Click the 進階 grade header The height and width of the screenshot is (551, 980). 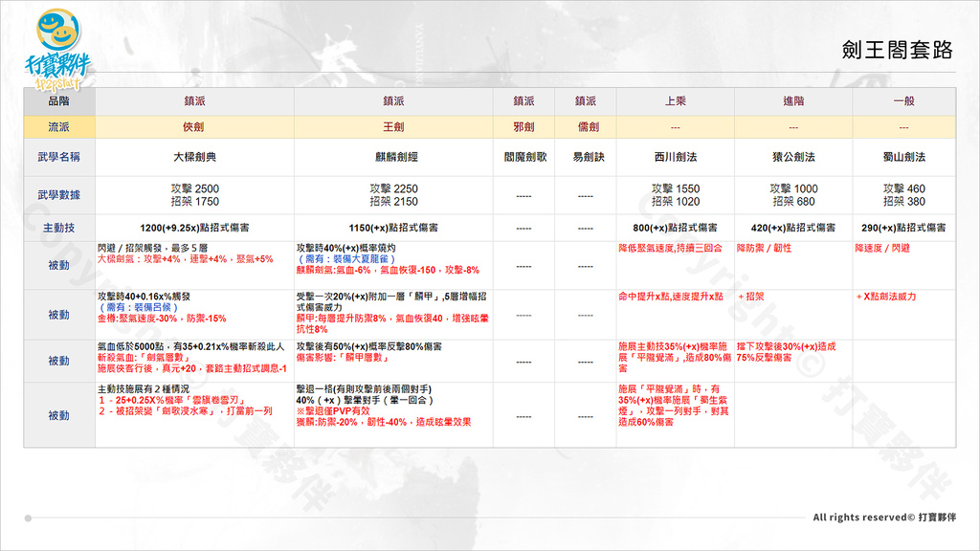pos(793,101)
